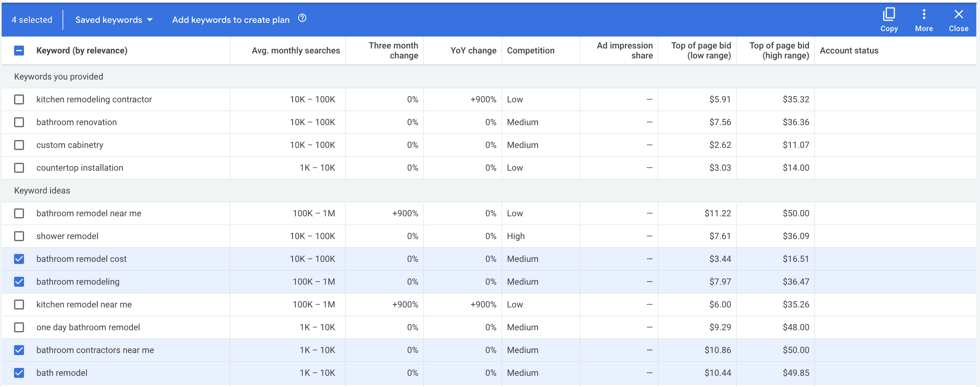Select the one day bathroom remodel keyword

tap(88, 327)
